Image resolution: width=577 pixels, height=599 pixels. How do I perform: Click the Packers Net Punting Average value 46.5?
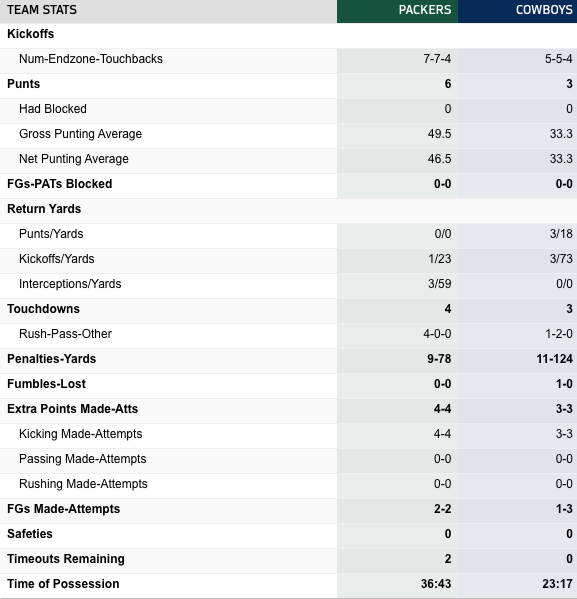[439, 159]
